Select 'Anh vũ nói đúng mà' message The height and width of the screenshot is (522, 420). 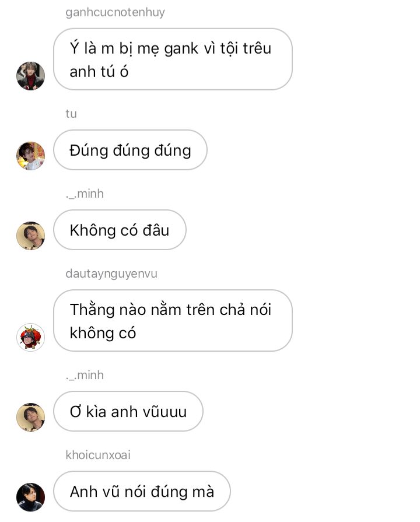pyautogui.click(x=142, y=491)
